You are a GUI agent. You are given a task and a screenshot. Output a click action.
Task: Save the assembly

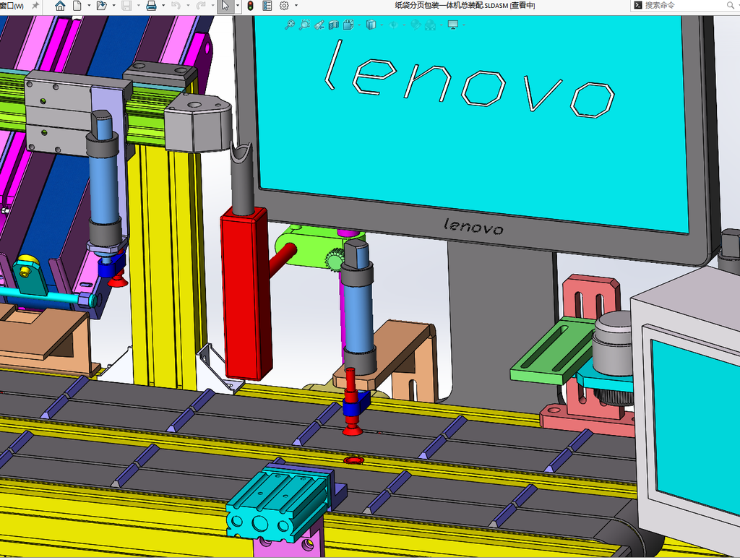(x=126, y=6)
